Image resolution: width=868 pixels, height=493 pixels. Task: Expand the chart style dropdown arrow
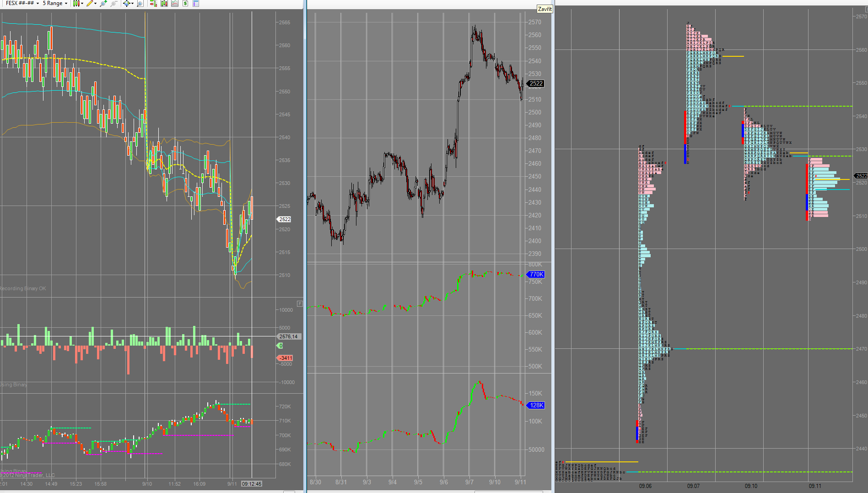tap(82, 3)
